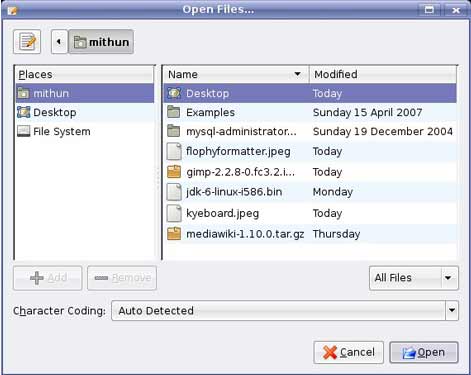Close the Open Files dialog

456,10
